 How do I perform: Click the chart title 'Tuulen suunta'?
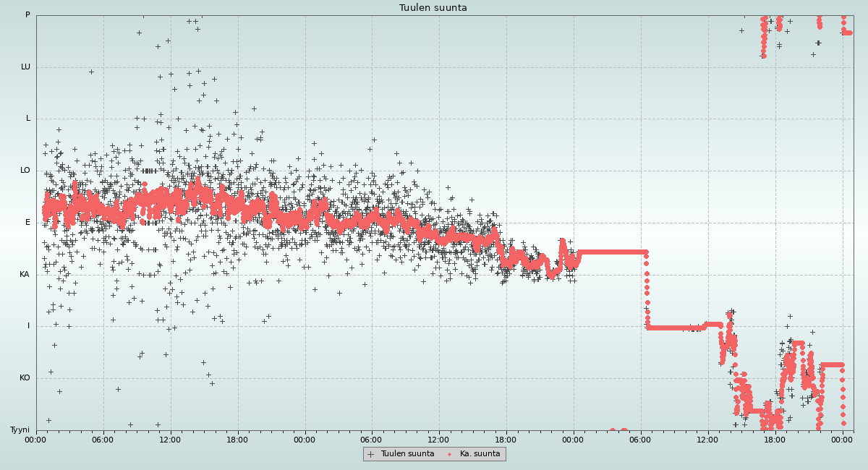pyautogui.click(x=433, y=8)
